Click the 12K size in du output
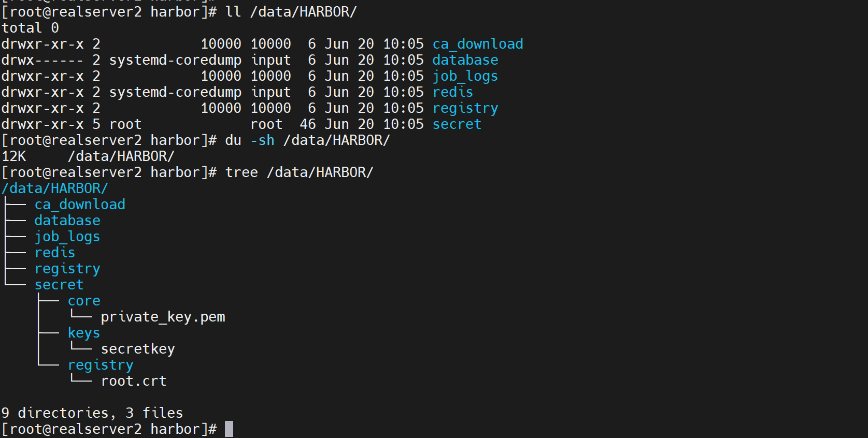868x438 pixels. [x=14, y=156]
